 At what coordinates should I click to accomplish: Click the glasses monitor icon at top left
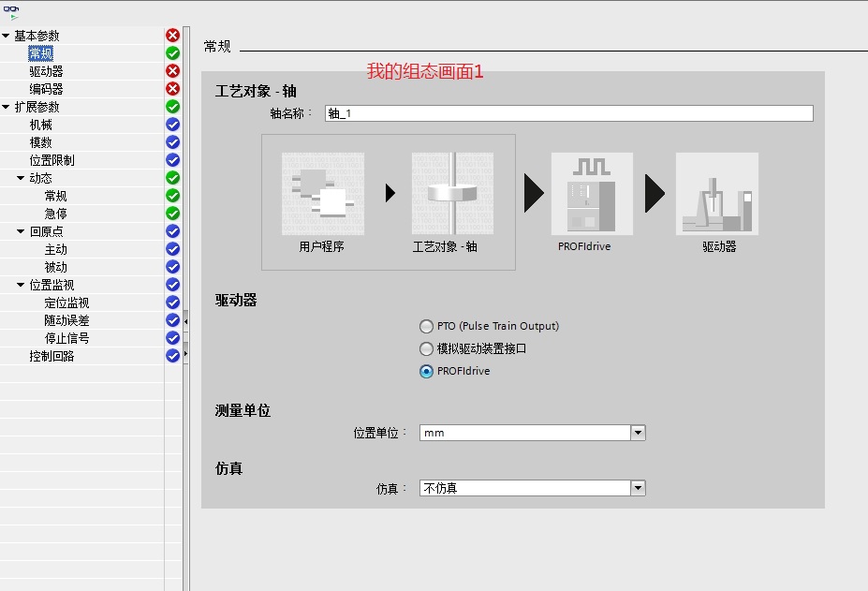point(11,10)
